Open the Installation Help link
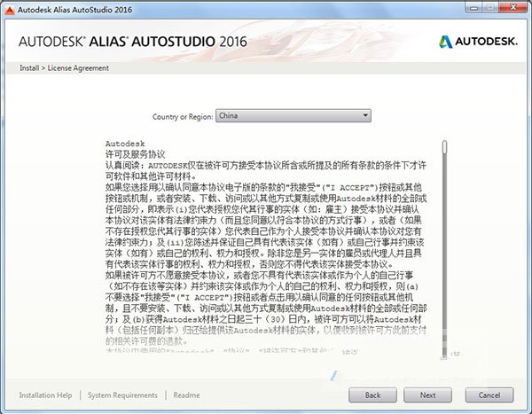The image size is (532, 414). coord(45,395)
